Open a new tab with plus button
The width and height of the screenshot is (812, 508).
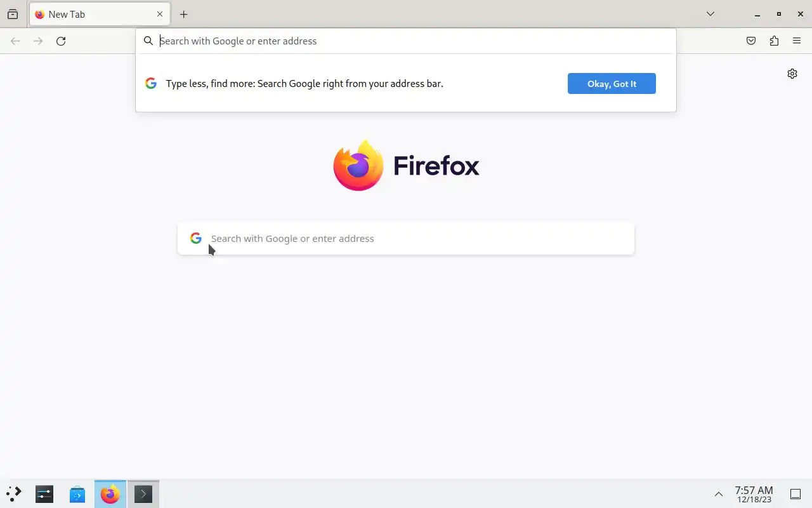click(x=183, y=14)
